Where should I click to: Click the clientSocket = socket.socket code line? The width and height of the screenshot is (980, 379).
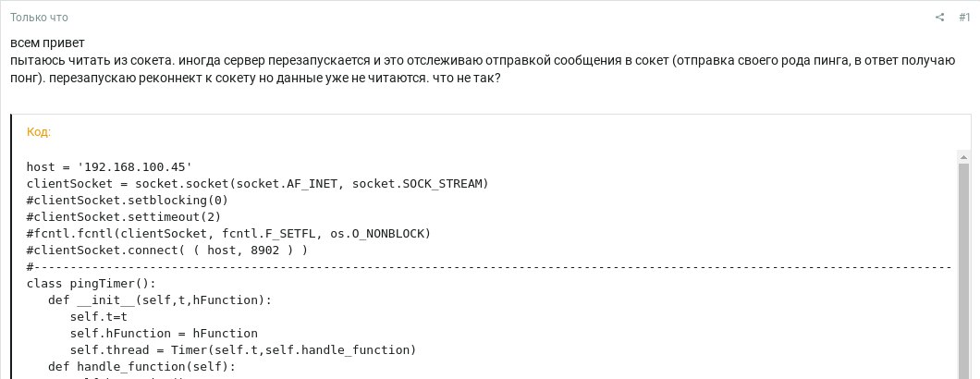tap(257, 184)
